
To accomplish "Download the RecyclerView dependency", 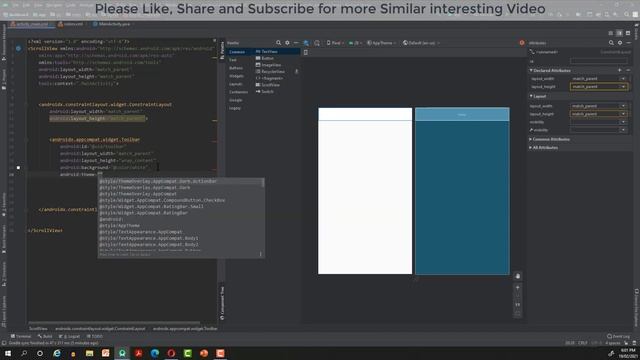I will coord(297,71).
